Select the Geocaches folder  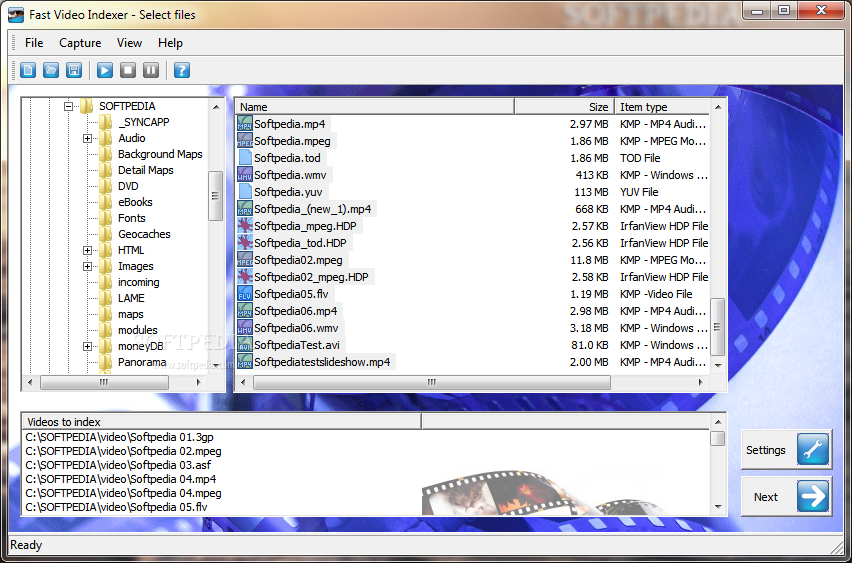[x=144, y=234]
